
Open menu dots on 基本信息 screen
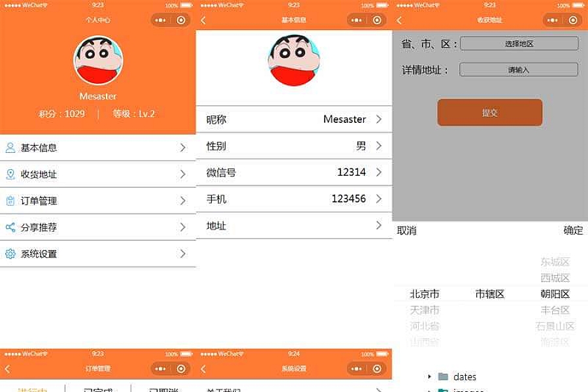click(x=357, y=20)
